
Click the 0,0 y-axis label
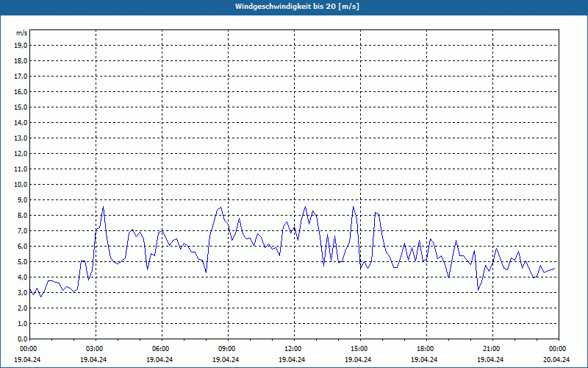(x=23, y=339)
